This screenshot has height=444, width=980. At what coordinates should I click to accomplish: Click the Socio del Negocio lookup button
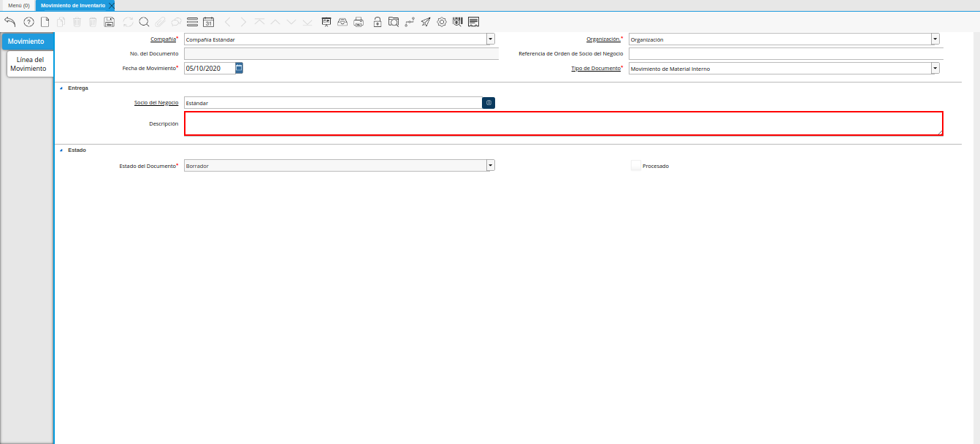pos(489,103)
